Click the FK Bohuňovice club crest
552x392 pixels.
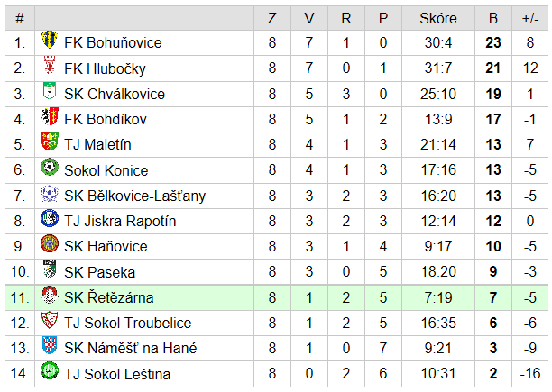click(x=50, y=40)
